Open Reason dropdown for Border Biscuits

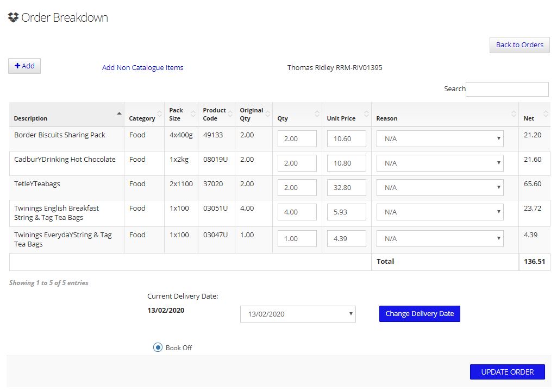(440, 138)
